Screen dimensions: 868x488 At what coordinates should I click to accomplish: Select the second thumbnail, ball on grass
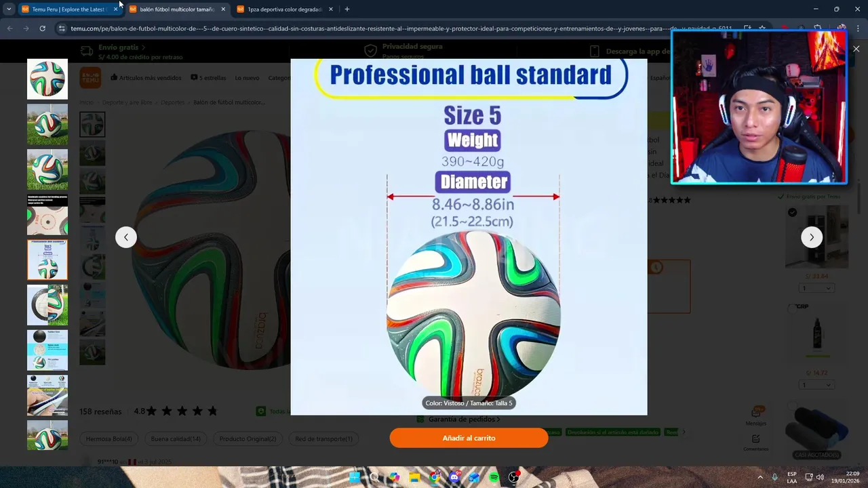(47, 124)
